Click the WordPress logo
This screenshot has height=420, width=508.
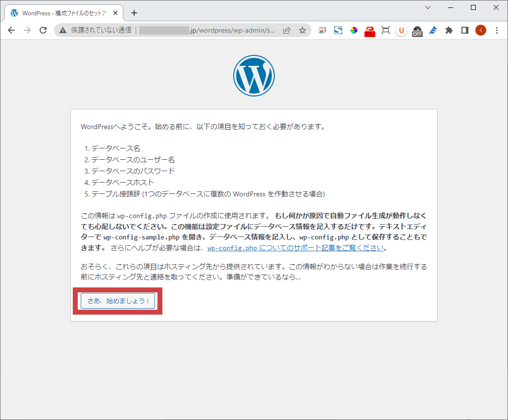tap(254, 76)
